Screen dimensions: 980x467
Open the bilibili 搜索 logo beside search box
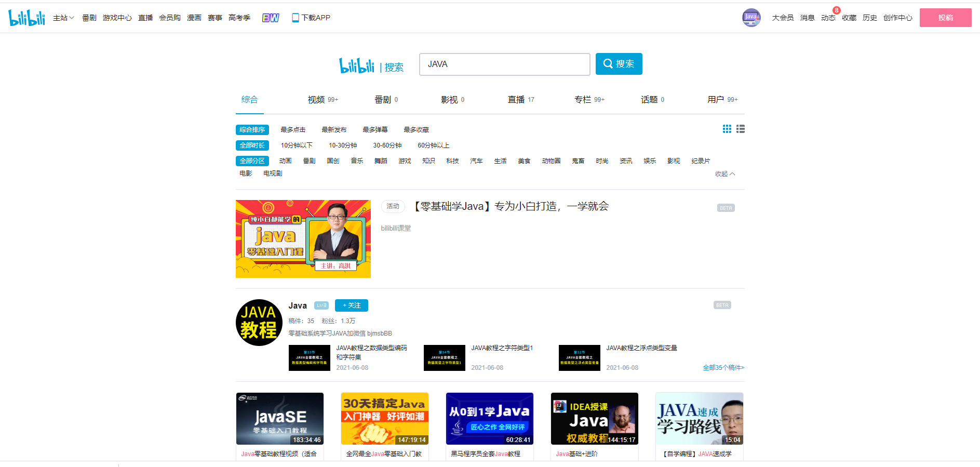pos(371,66)
